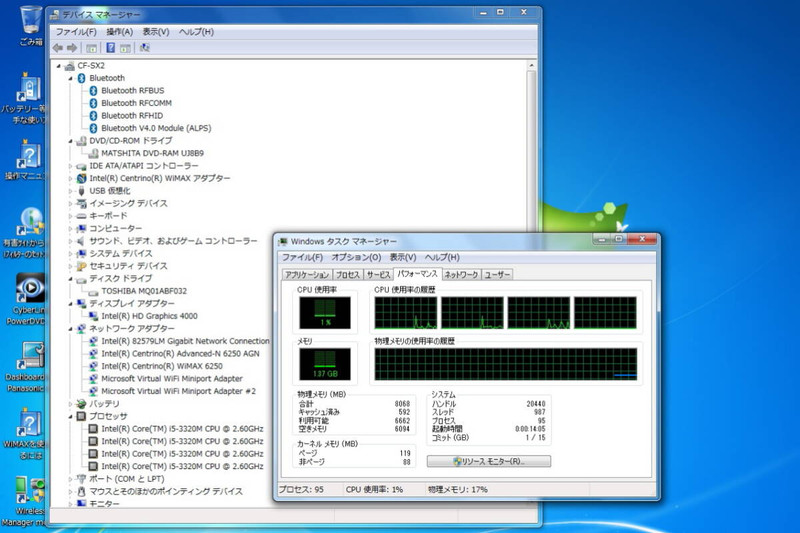Click the show/hide console tree toolbar icon
The width and height of the screenshot is (800, 533).
coord(91,48)
